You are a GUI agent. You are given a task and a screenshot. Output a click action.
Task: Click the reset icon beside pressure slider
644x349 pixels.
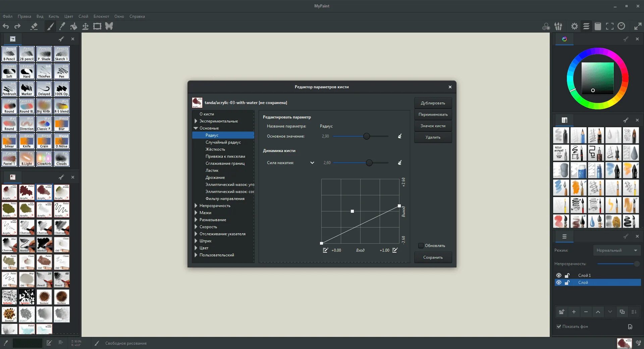[x=400, y=162]
